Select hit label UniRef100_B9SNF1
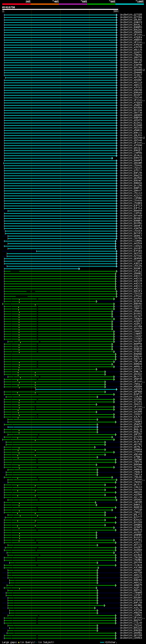 tap(131, 268)
